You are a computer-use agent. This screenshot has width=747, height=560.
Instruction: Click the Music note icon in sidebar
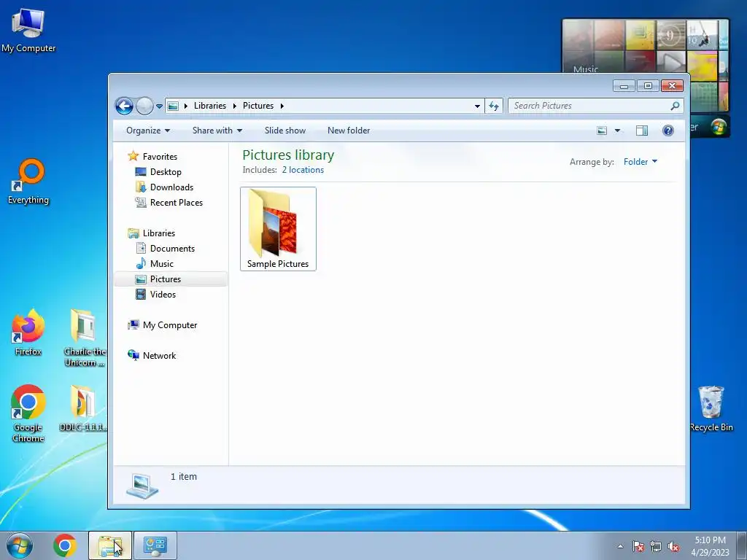tap(141, 263)
